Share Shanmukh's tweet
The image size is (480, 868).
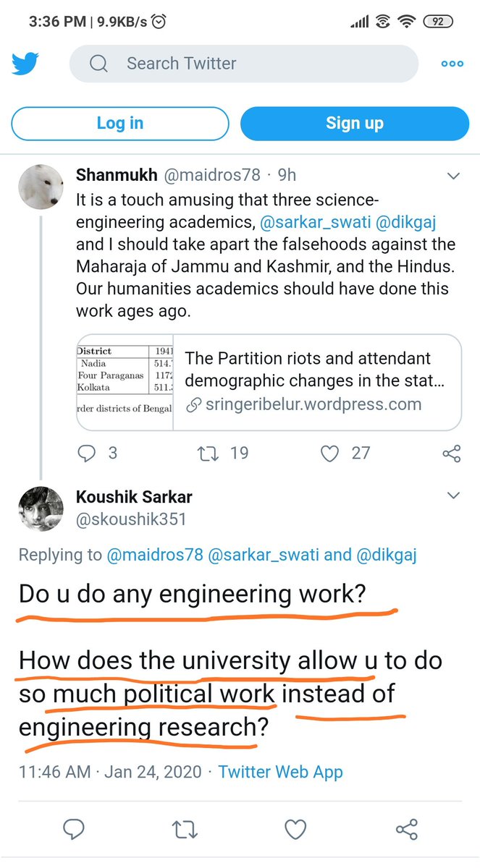pyautogui.click(x=451, y=454)
